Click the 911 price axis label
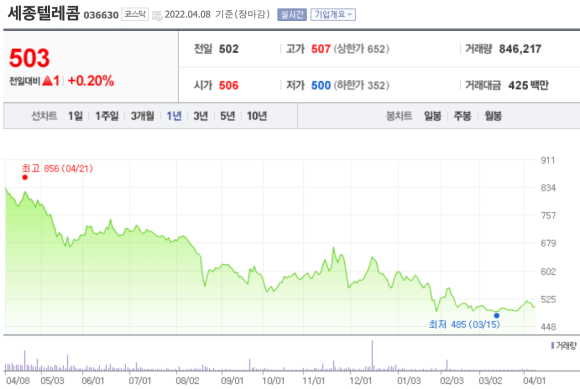 tap(548, 160)
